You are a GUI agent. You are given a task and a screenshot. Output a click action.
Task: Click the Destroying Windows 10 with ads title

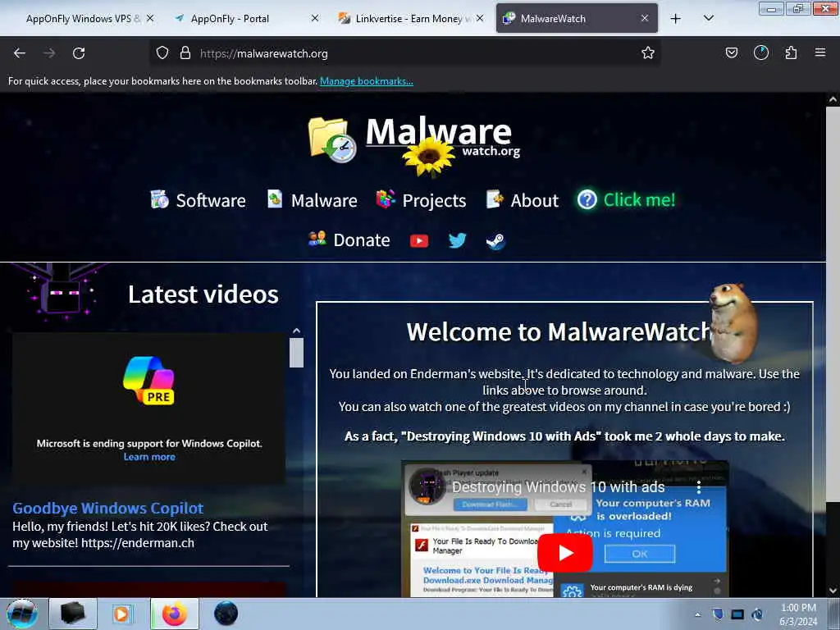click(x=558, y=487)
